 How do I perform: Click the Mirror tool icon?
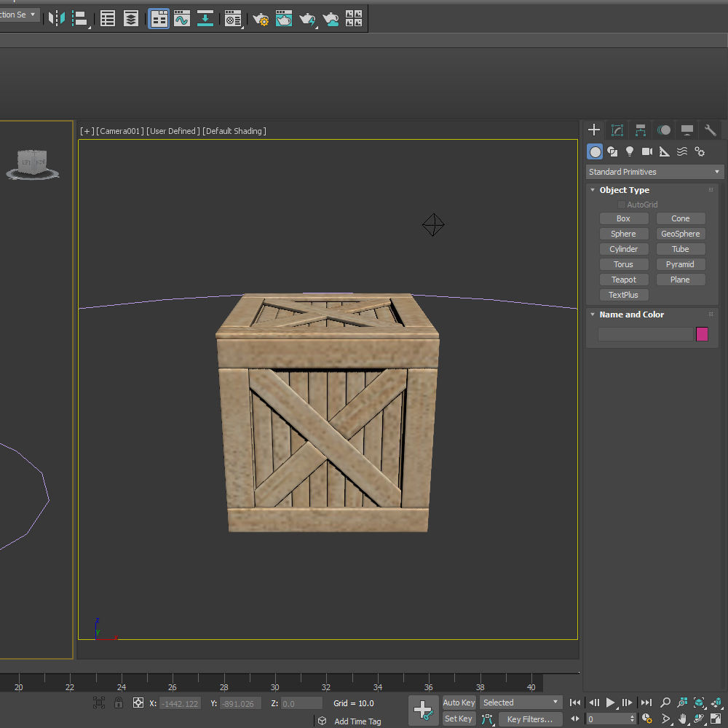57,19
